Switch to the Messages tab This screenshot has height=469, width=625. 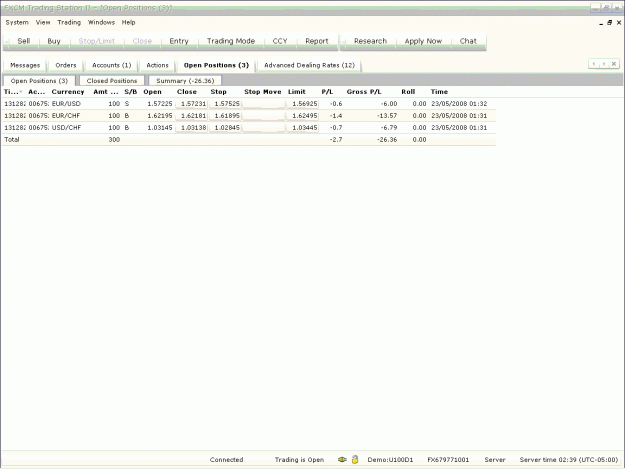click(25, 65)
